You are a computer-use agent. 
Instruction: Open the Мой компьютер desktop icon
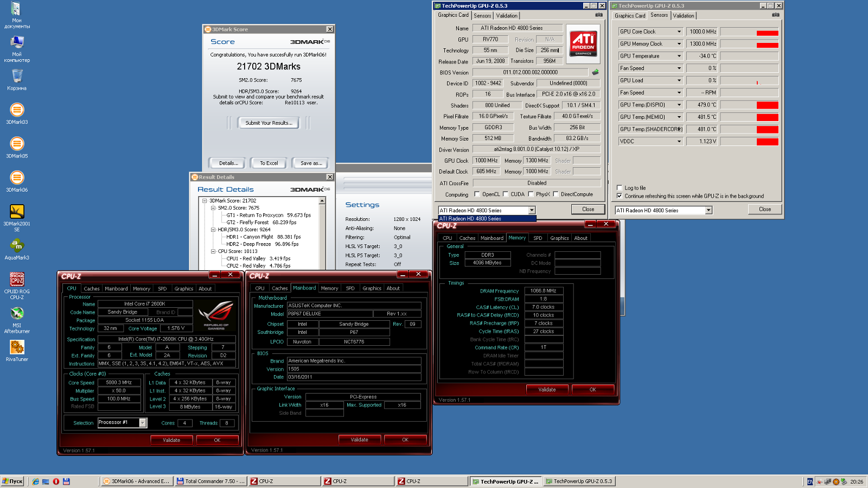pyautogui.click(x=17, y=49)
